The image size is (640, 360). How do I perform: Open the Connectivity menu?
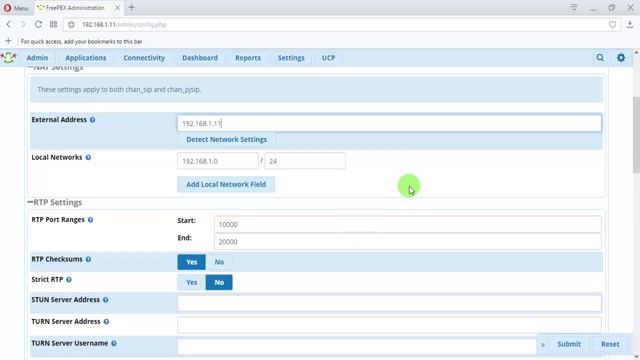coord(144,58)
